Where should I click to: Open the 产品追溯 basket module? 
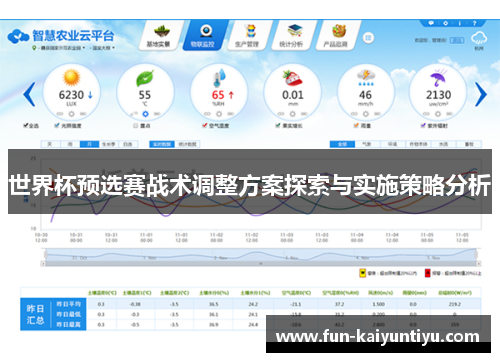click(x=337, y=36)
